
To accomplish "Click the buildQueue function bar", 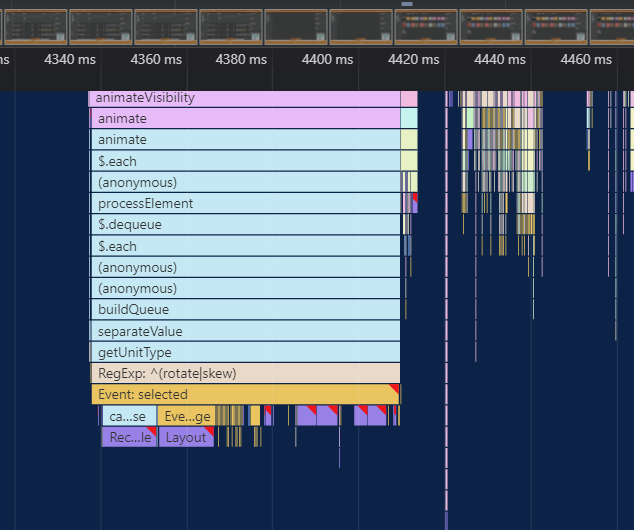I will [245, 310].
